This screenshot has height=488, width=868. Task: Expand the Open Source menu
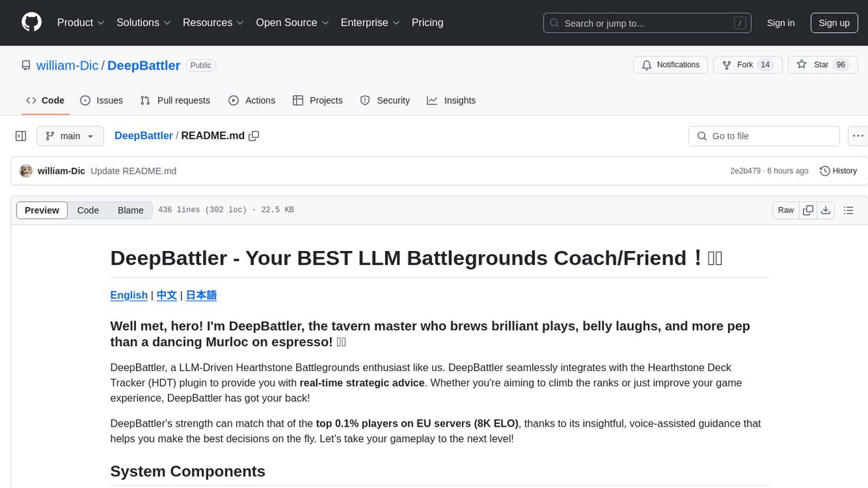click(x=292, y=22)
